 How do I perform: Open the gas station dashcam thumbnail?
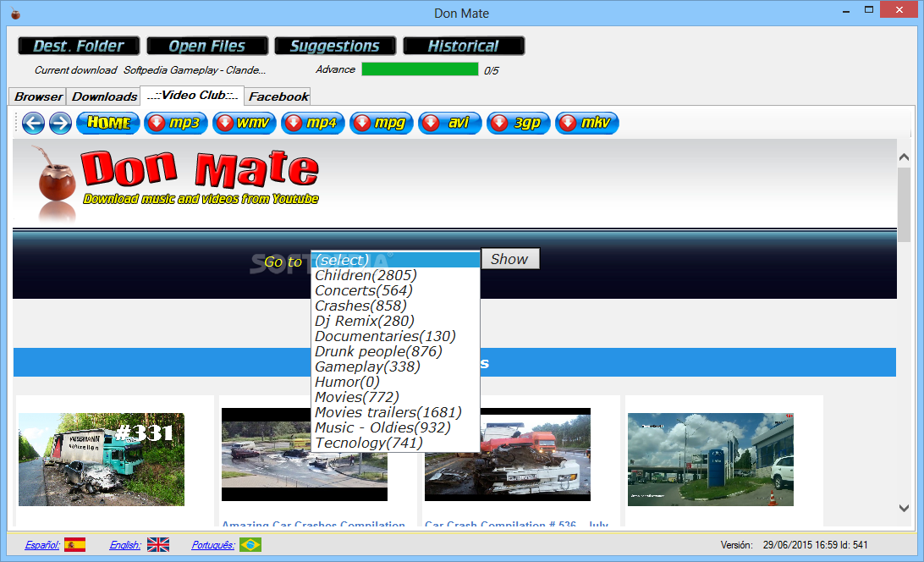point(711,460)
